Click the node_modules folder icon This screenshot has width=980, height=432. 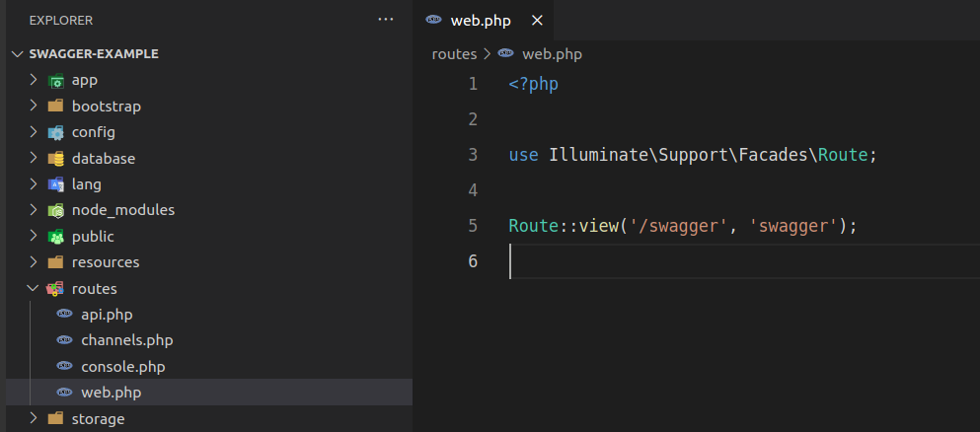(x=56, y=210)
